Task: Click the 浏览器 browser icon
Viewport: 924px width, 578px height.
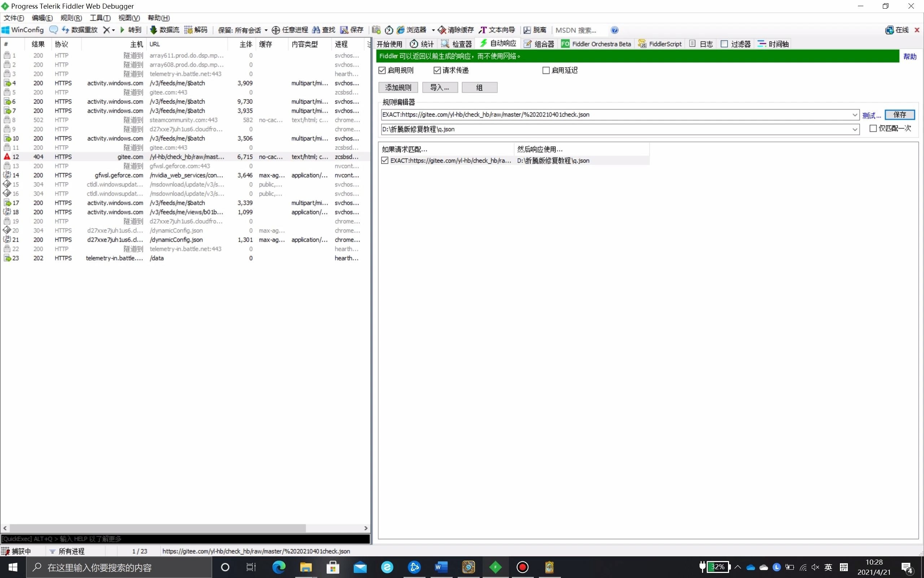Action: (411, 30)
